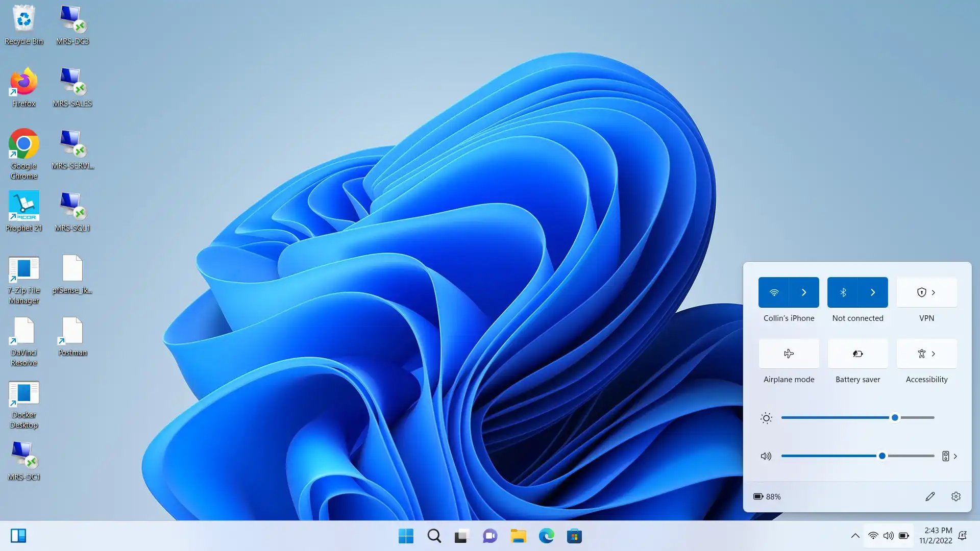
Task: Open Microsoft Edge from the taskbar
Action: click(x=546, y=536)
